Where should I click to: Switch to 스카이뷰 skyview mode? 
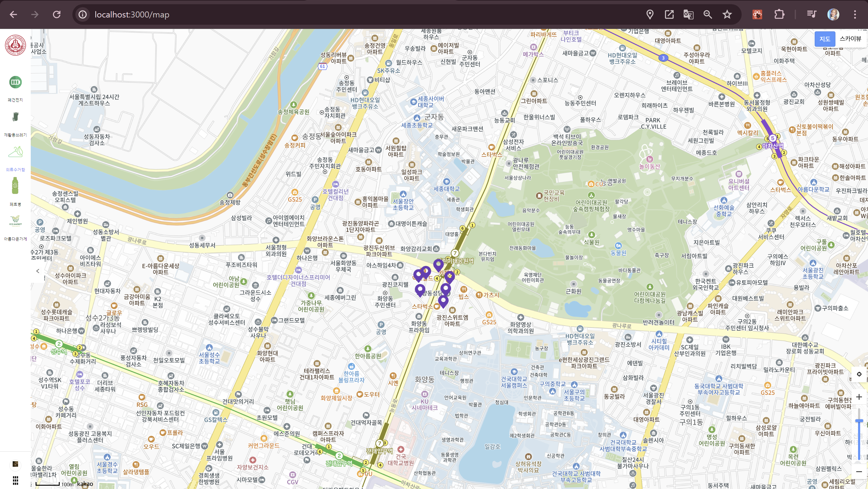click(850, 39)
